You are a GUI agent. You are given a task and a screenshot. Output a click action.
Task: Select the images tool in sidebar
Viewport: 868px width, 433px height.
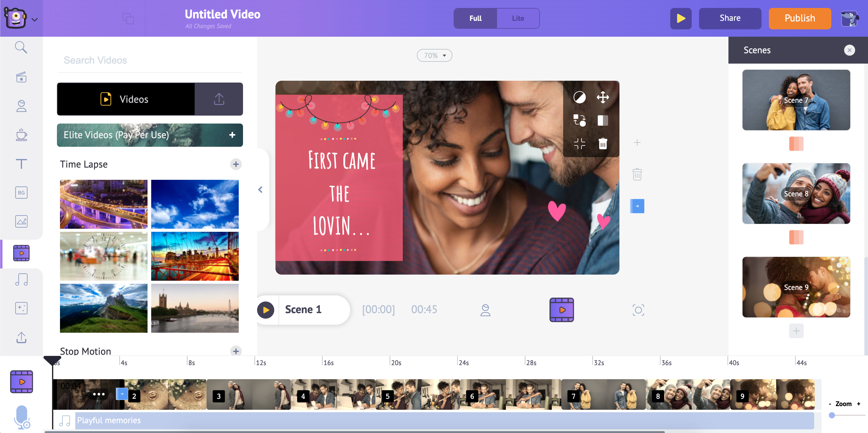pyautogui.click(x=22, y=221)
